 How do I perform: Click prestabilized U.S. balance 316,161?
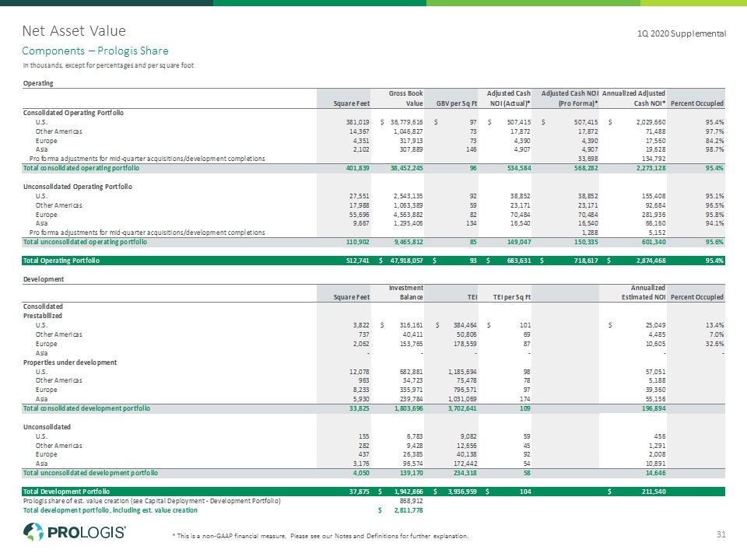(x=411, y=325)
